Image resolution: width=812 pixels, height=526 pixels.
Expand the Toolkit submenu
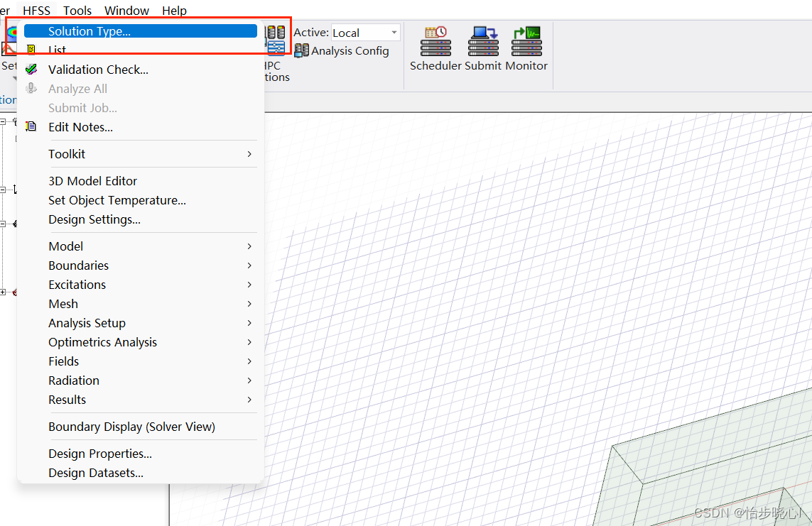(141, 154)
